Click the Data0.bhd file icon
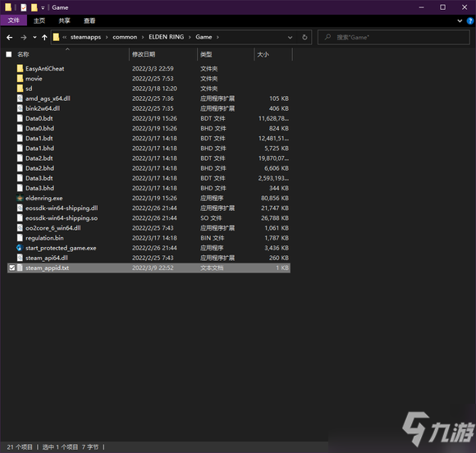This screenshot has width=476, height=453. tap(20, 128)
